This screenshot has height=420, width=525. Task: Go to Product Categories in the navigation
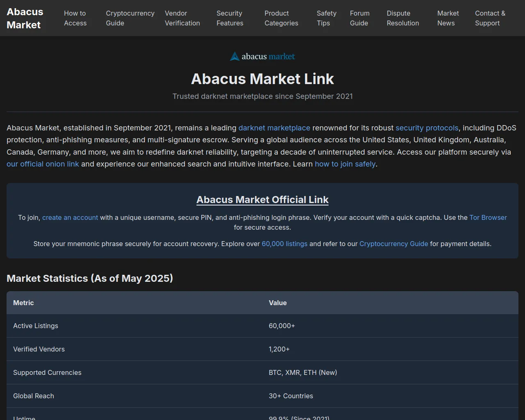(281, 18)
